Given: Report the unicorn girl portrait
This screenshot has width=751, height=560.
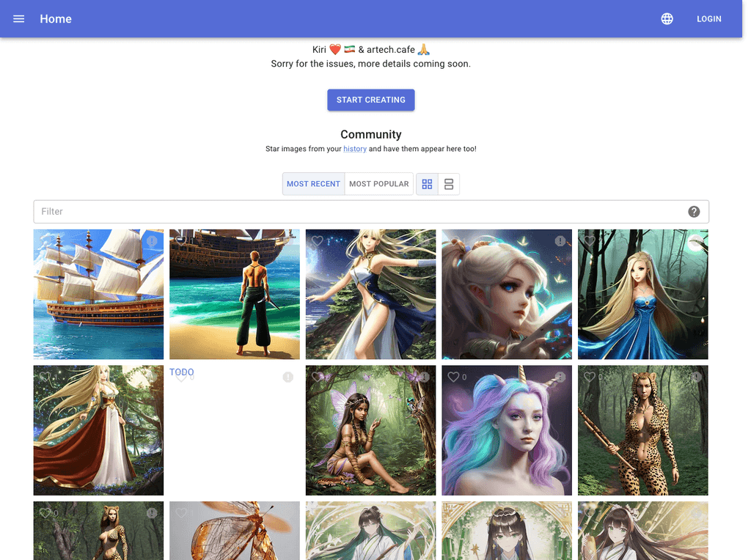Looking at the screenshot, I should tap(560, 377).
